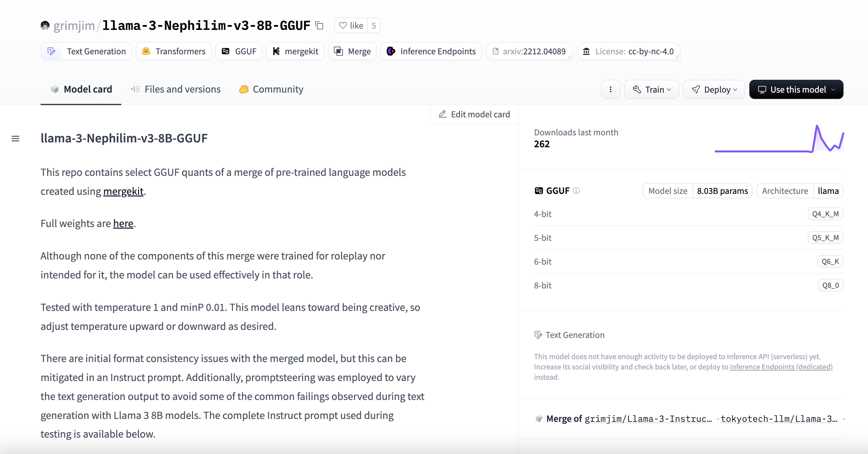Image resolution: width=868 pixels, height=454 pixels.
Task: Expand the Deploy dropdown
Action: click(714, 89)
